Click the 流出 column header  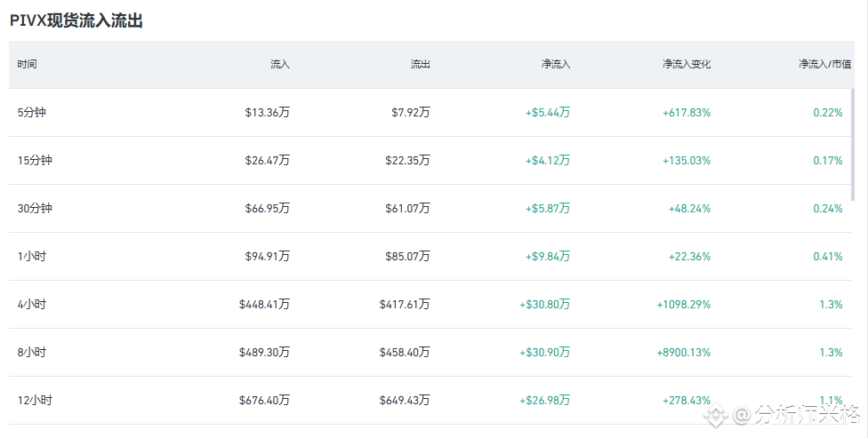point(421,65)
